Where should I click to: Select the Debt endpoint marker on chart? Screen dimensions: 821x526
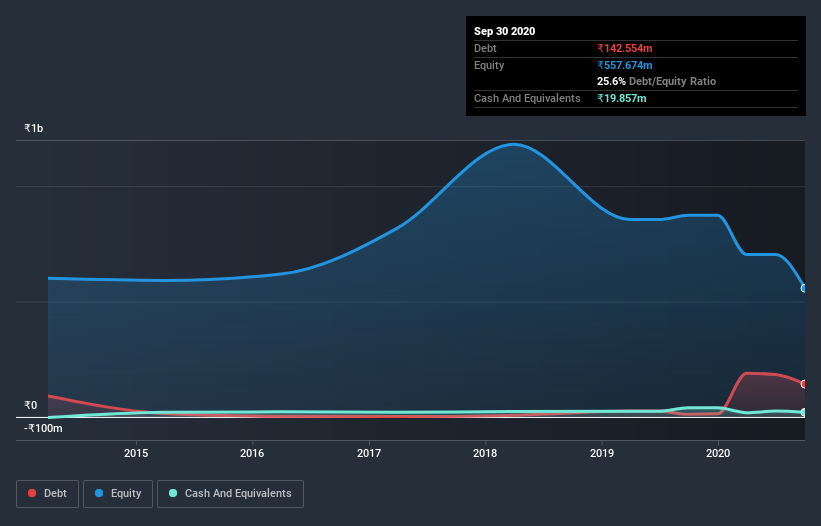tap(804, 384)
